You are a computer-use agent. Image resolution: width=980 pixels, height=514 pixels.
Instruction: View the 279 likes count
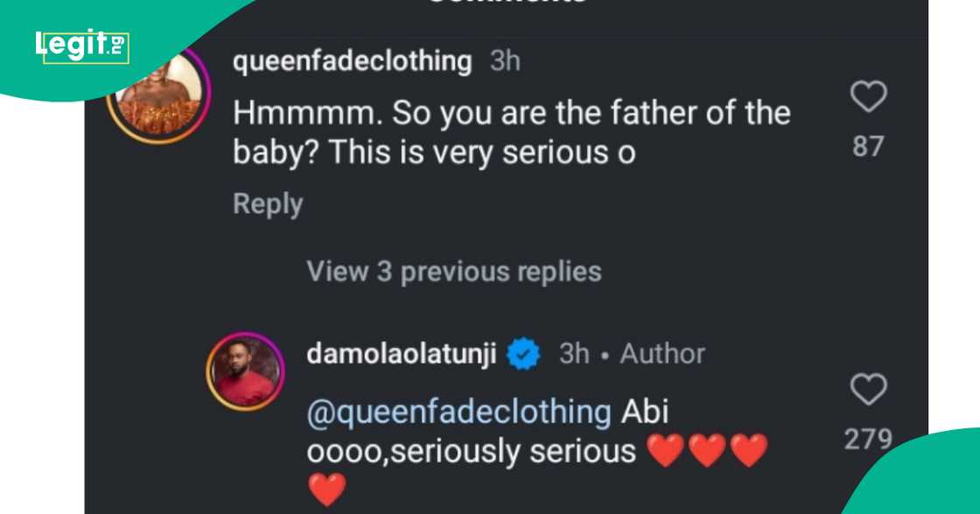click(868, 439)
